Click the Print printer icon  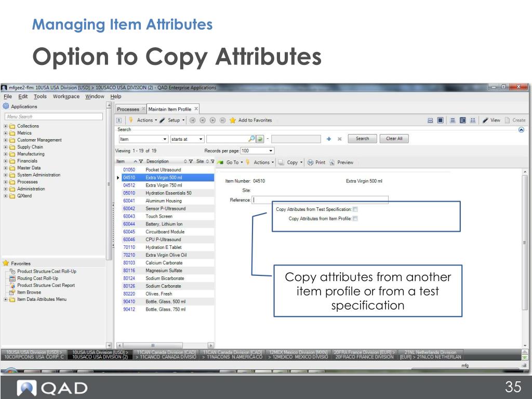click(311, 163)
